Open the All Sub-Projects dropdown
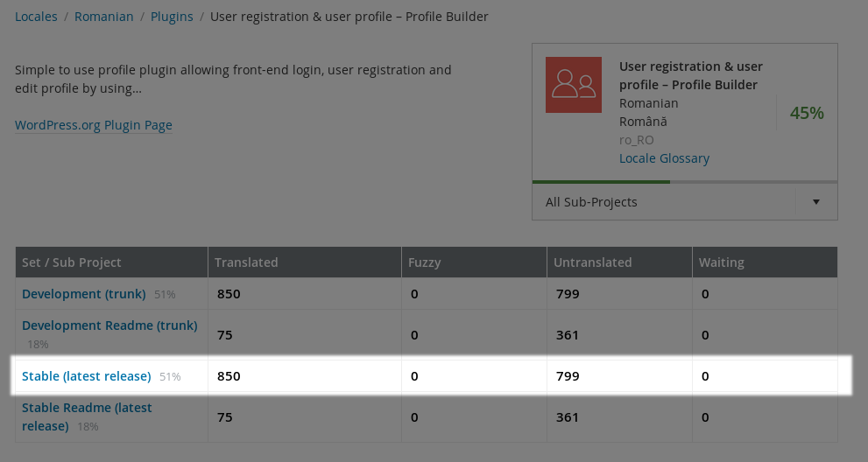 tap(666, 202)
